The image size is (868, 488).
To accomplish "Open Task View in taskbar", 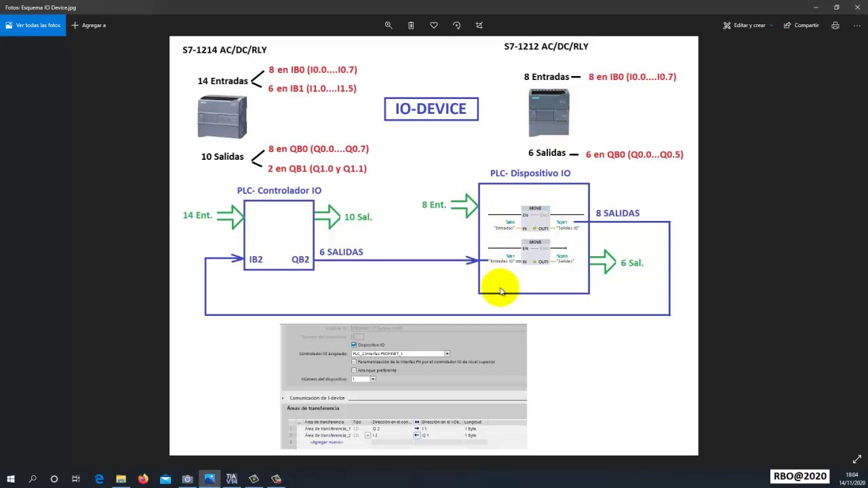I will coord(76,479).
